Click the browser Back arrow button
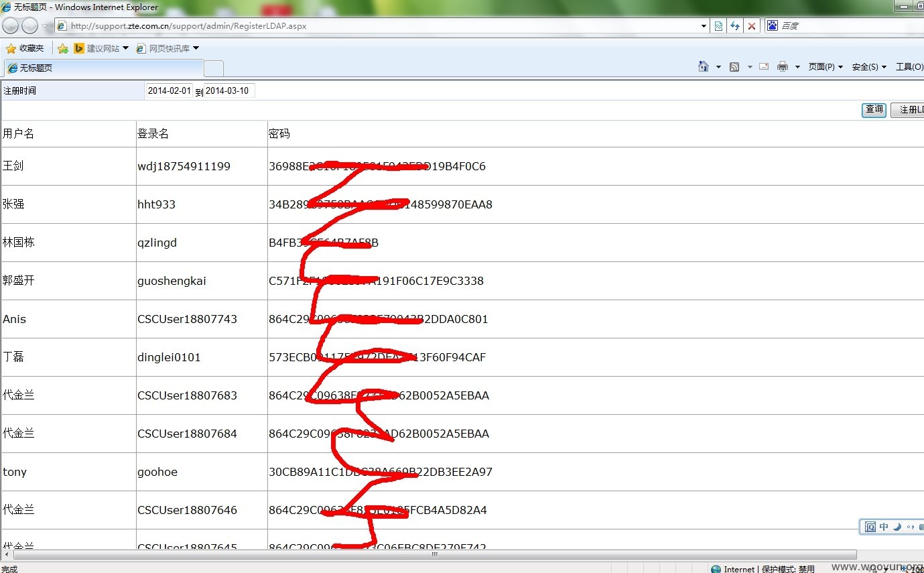The width and height of the screenshot is (924, 573). coord(11,26)
